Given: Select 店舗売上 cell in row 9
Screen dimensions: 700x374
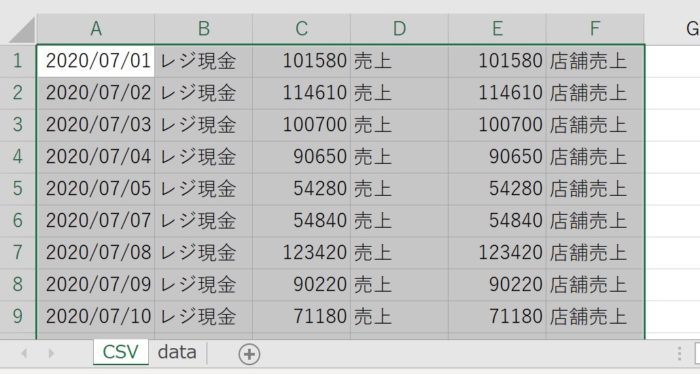Looking at the screenshot, I should coord(595,316).
